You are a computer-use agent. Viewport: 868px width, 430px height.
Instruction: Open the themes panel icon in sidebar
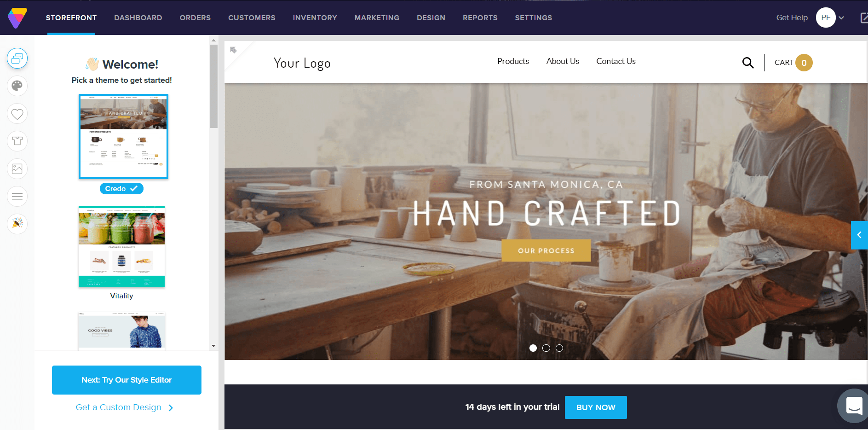pos(17,58)
